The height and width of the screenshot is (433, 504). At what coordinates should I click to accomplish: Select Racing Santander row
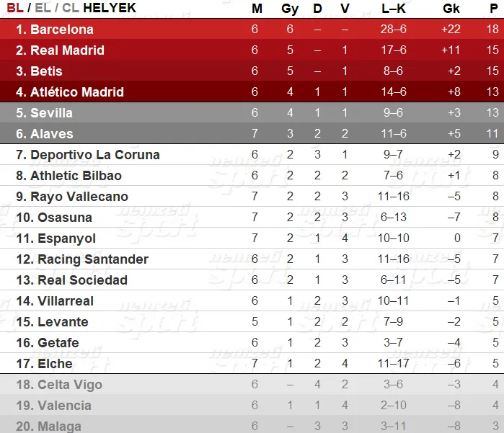pyautogui.click(x=252, y=259)
